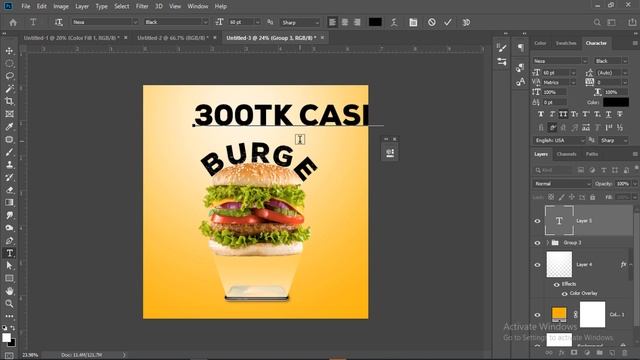640x360 pixels.
Task: Switch to the Paths tab
Action: click(592, 154)
